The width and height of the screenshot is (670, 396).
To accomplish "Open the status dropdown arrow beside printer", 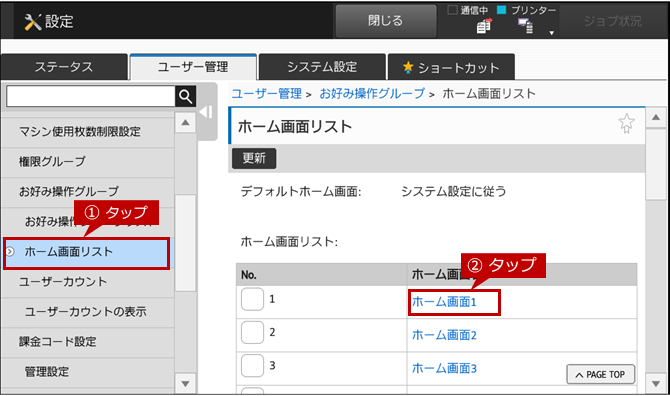I will (x=552, y=33).
